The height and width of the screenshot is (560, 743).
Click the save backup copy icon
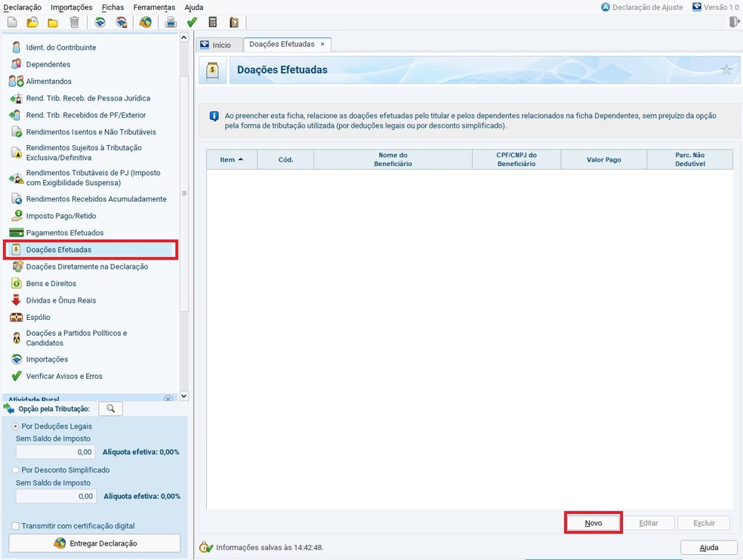tap(100, 23)
